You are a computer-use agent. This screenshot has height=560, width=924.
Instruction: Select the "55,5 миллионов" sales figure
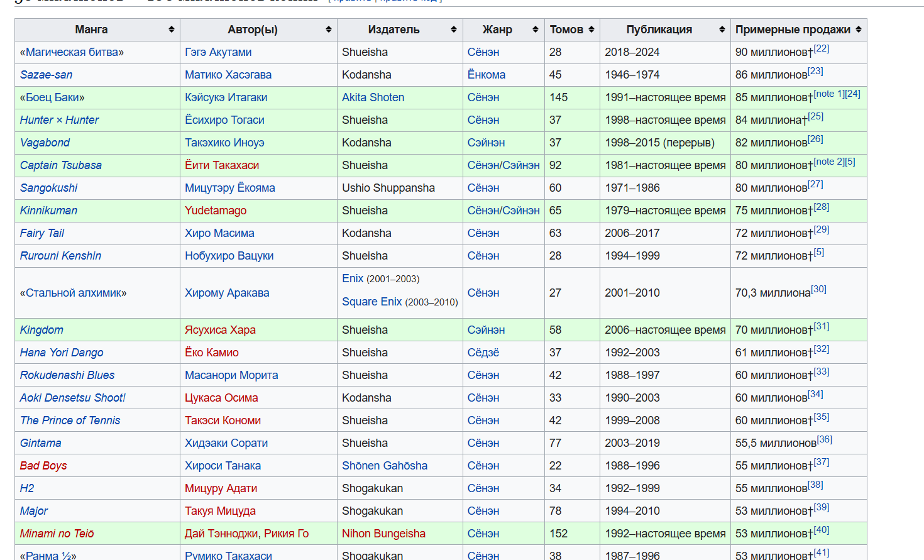coord(776,443)
